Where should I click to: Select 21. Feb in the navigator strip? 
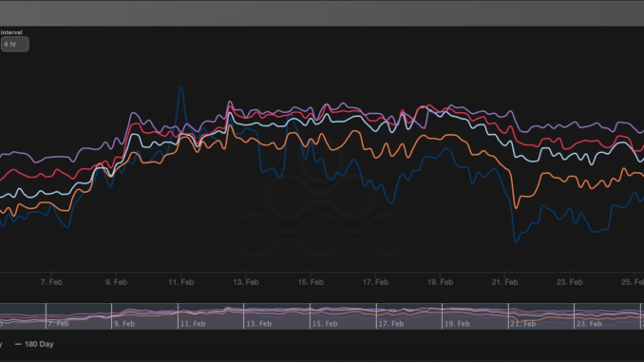(x=522, y=324)
